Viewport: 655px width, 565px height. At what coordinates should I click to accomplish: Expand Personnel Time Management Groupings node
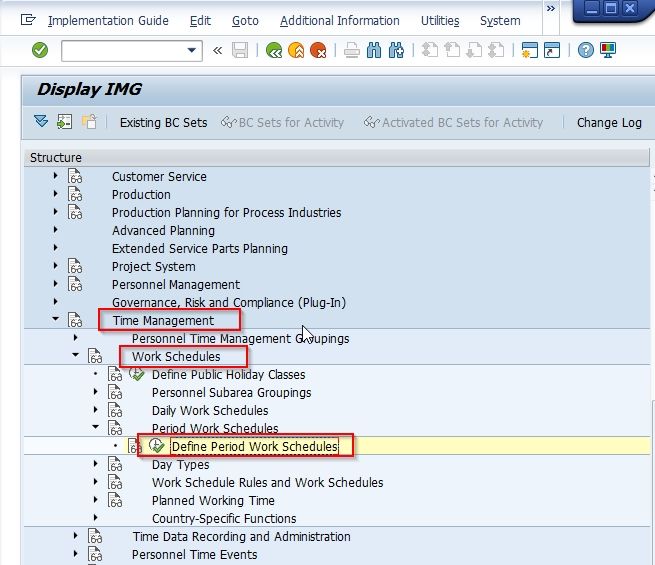coord(76,337)
